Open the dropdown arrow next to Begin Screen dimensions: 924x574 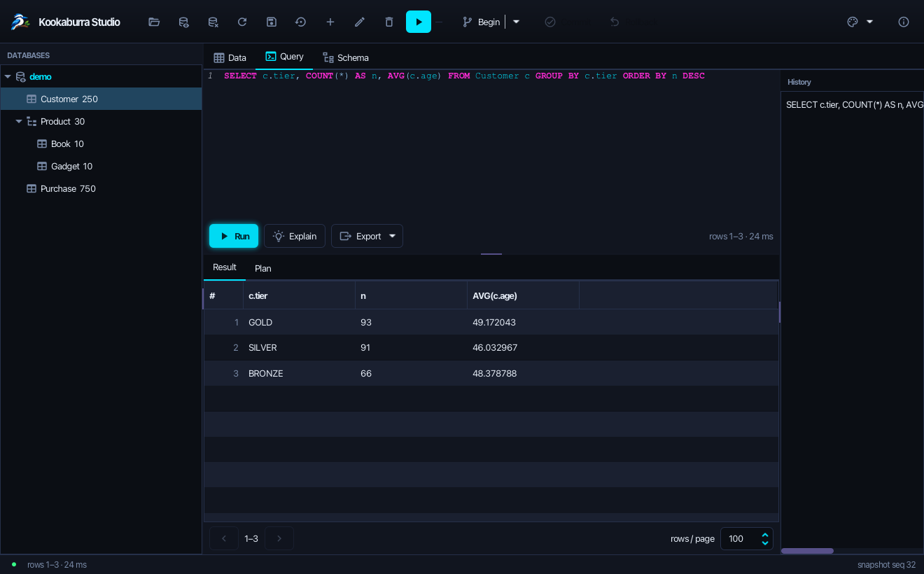point(517,22)
